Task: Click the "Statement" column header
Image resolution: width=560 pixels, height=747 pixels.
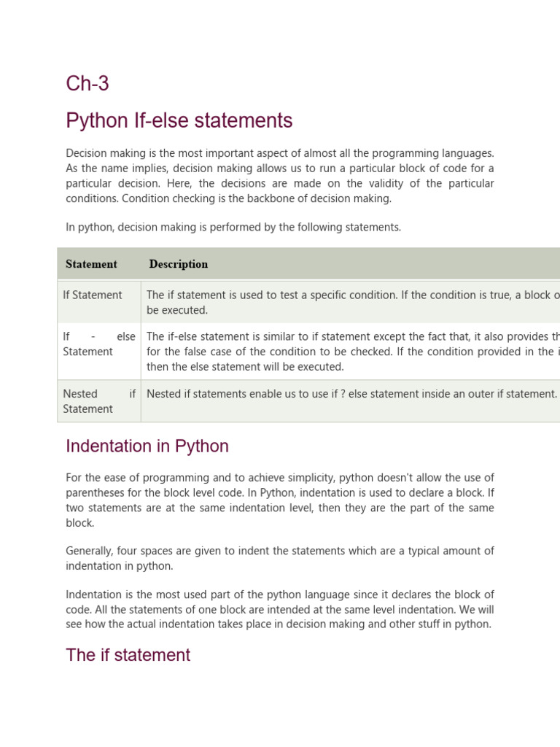Action: point(91,264)
